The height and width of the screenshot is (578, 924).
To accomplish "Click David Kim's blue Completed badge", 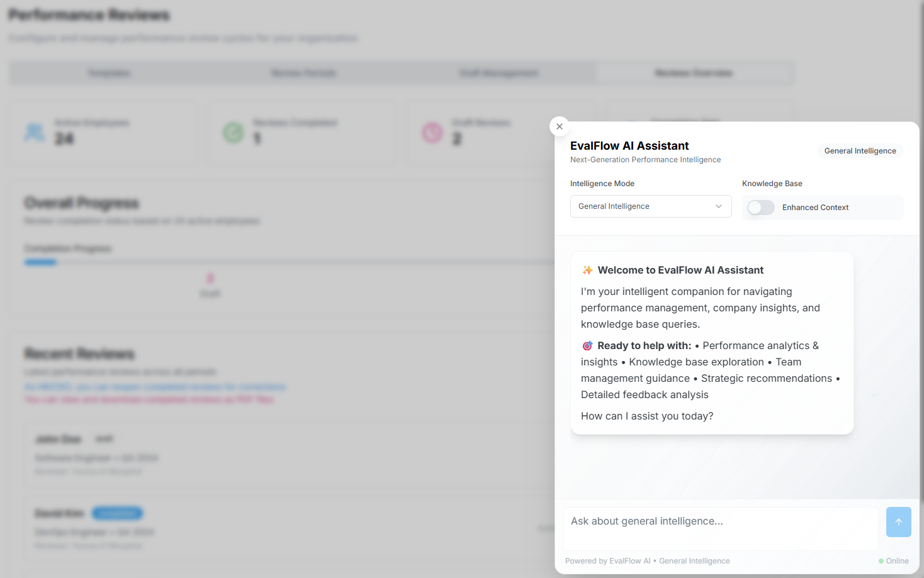I will click(x=118, y=513).
